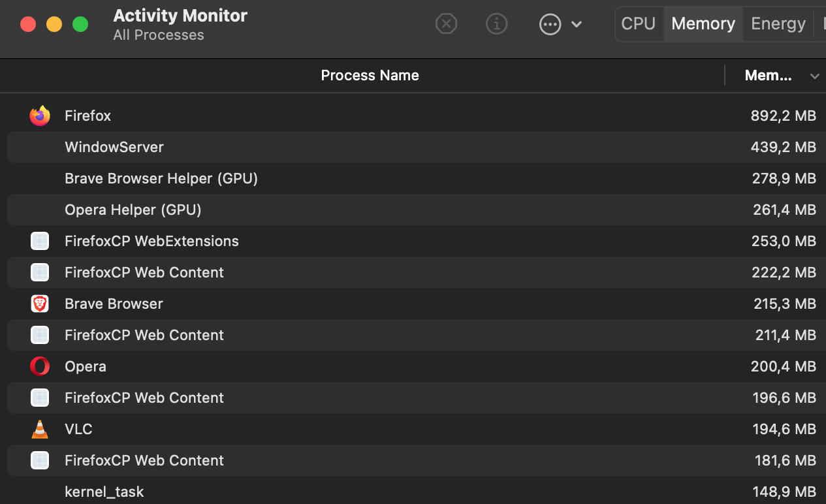Click the Firefox app icon

click(40, 116)
